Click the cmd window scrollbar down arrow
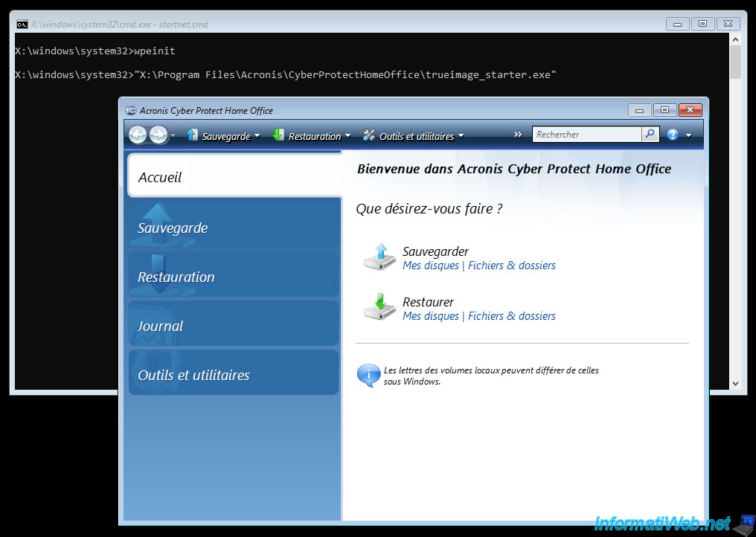This screenshot has width=756, height=537. click(x=735, y=383)
